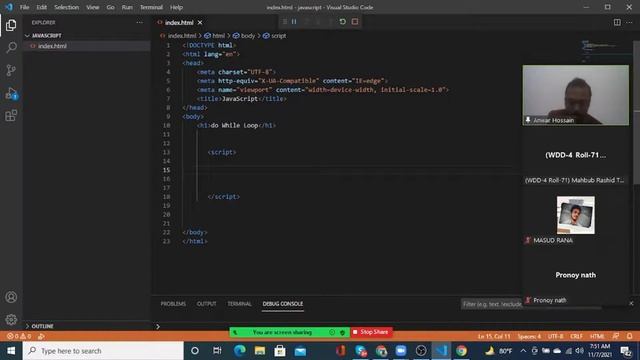Open the Edit menu
Image resolution: width=640 pixels, height=360 pixels.
(41, 7)
